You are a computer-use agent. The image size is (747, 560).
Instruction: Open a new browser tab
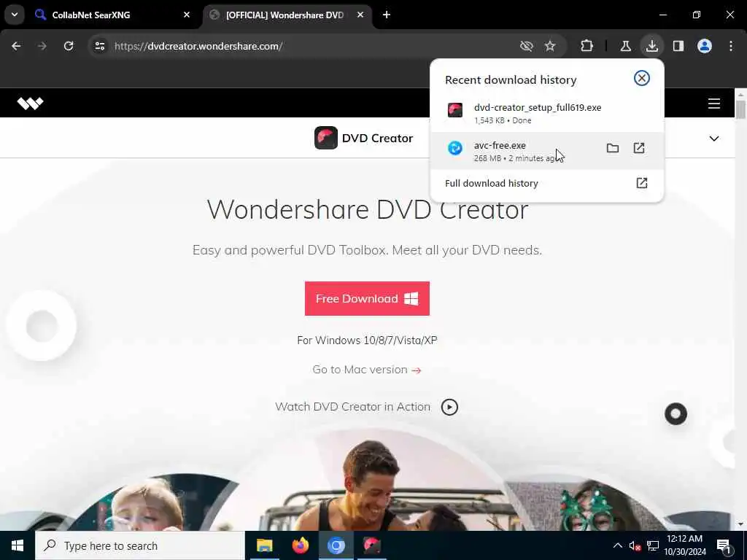[x=387, y=15]
